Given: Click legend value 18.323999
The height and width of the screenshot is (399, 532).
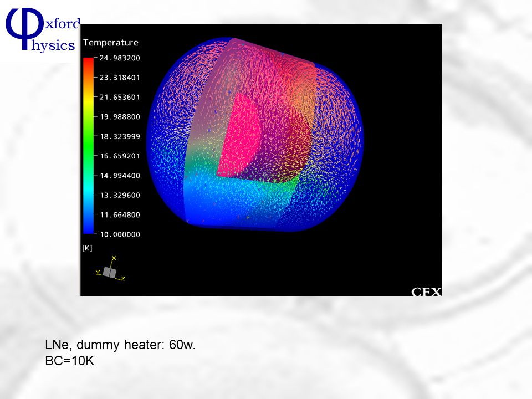Looking at the screenshot, I should click(120, 137).
